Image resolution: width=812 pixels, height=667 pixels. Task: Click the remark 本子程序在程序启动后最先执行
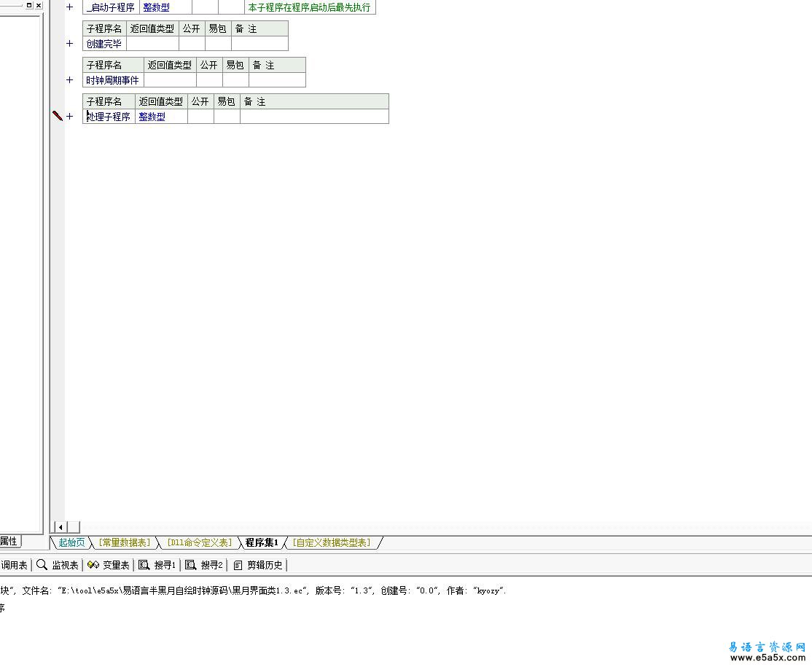(309, 7)
